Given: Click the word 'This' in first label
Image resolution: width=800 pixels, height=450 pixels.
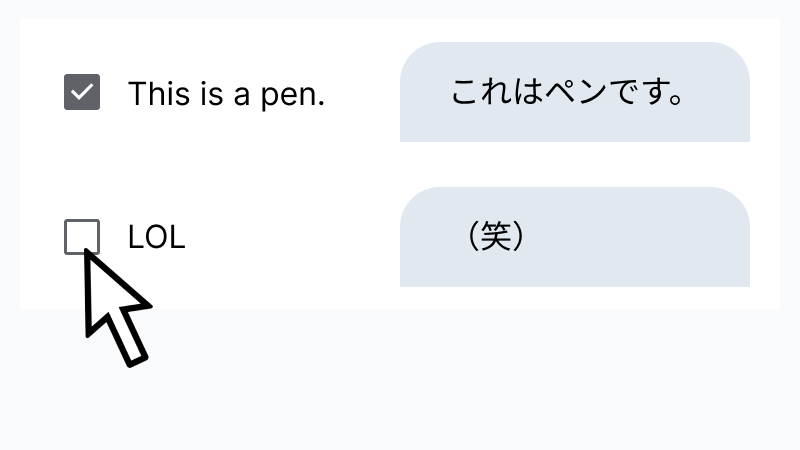Looking at the screenshot, I should [159, 94].
